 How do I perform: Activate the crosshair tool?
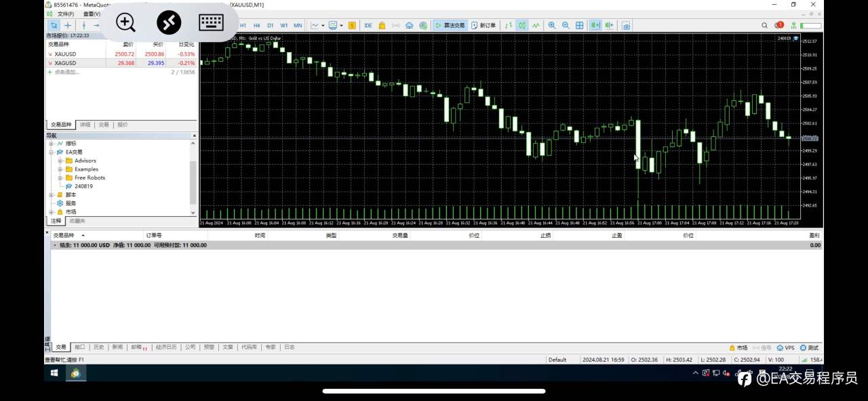pos(68,25)
